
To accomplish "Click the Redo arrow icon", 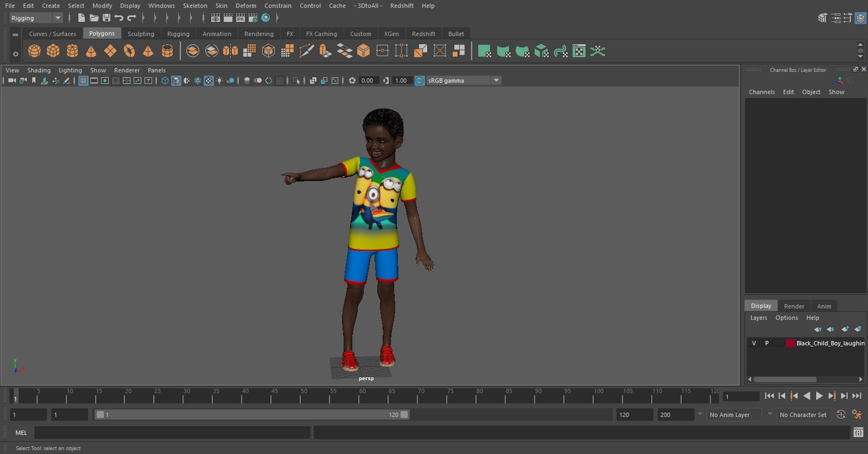I will tap(132, 18).
